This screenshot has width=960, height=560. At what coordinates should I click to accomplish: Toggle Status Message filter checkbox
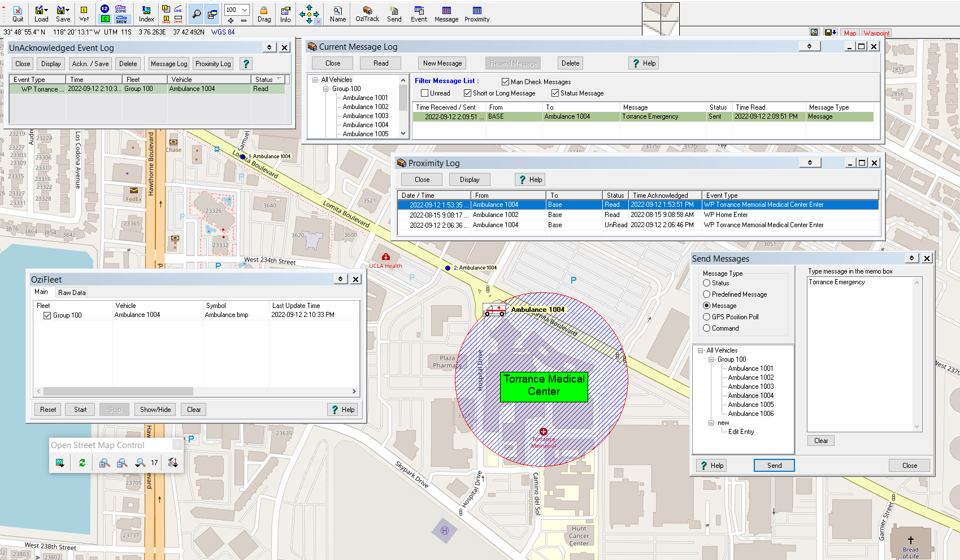(x=555, y=93)
